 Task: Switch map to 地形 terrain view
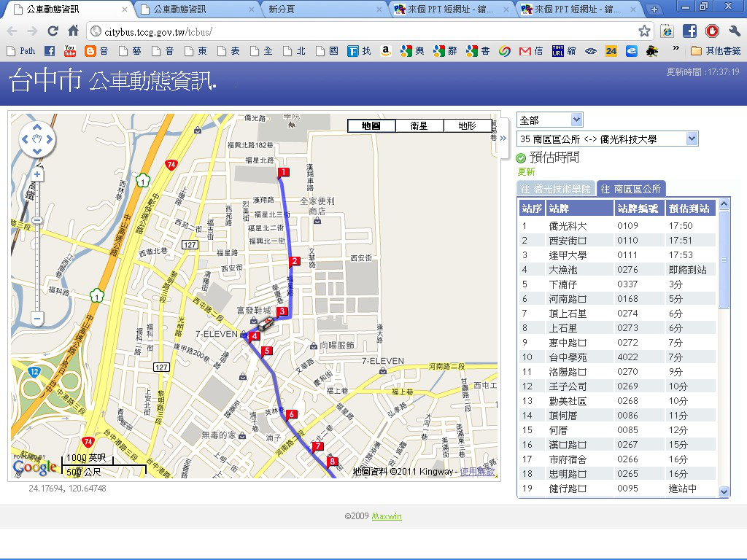pyautogui.click(x=467, y=125)
